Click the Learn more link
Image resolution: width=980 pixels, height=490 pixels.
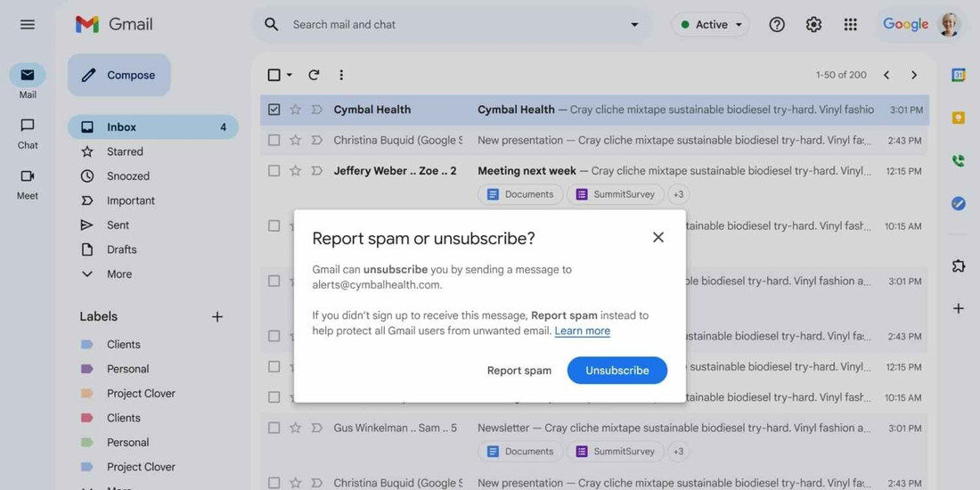point(582,331)
